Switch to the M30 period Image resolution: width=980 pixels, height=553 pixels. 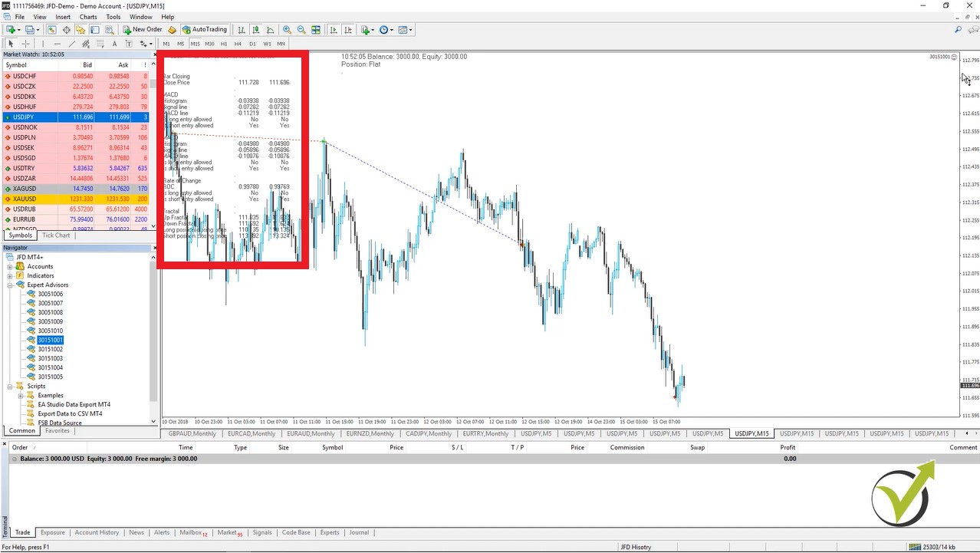[x=209, y=44]
